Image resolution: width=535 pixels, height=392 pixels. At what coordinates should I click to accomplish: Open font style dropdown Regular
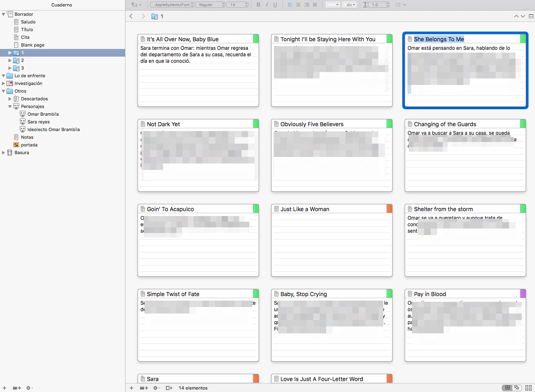(x=210, y=5)
